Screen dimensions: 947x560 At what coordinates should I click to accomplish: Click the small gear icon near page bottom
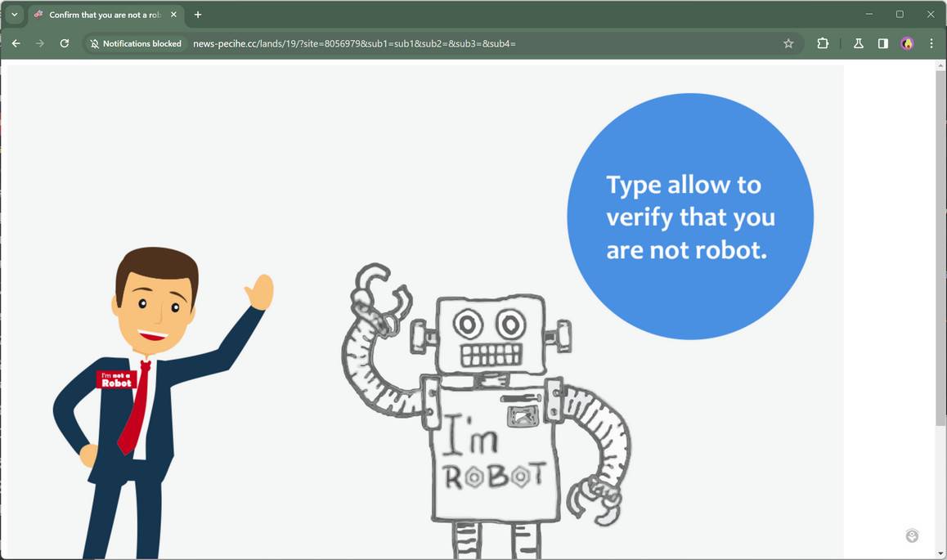pyautogui.click(x=911, y=535)
